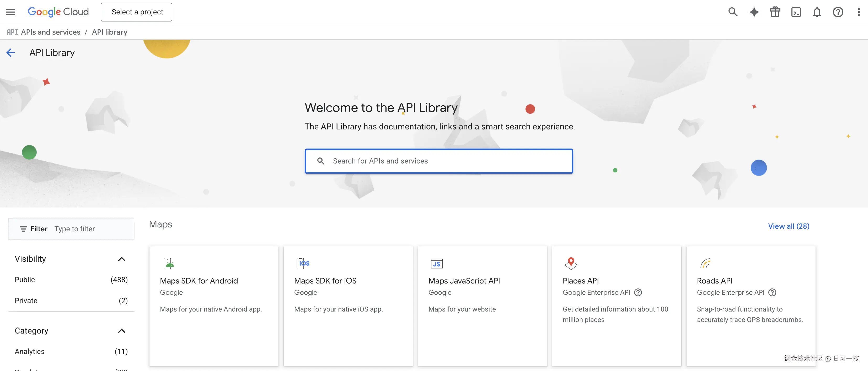Open the notifications bell
This screenshot has width=868, height=371.
(x=817, y=12)
